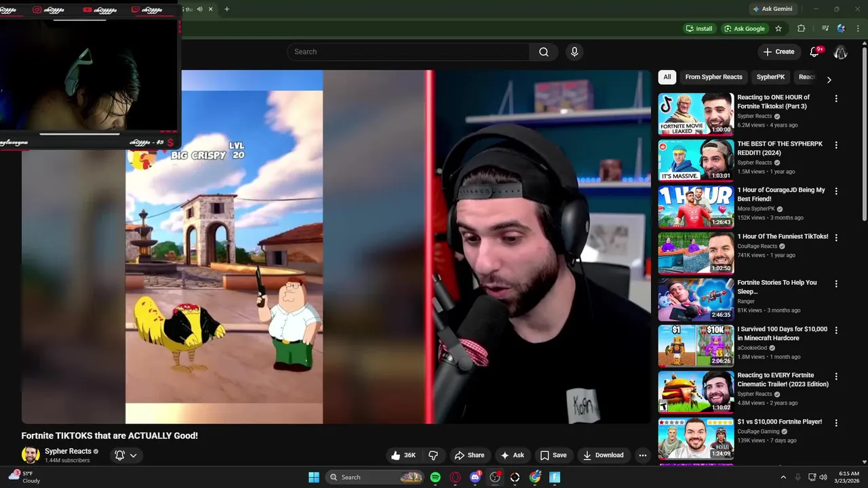Open more actions ellipsis below video
The width and height of the screenshot is (868, 488).
pos(643,455)
